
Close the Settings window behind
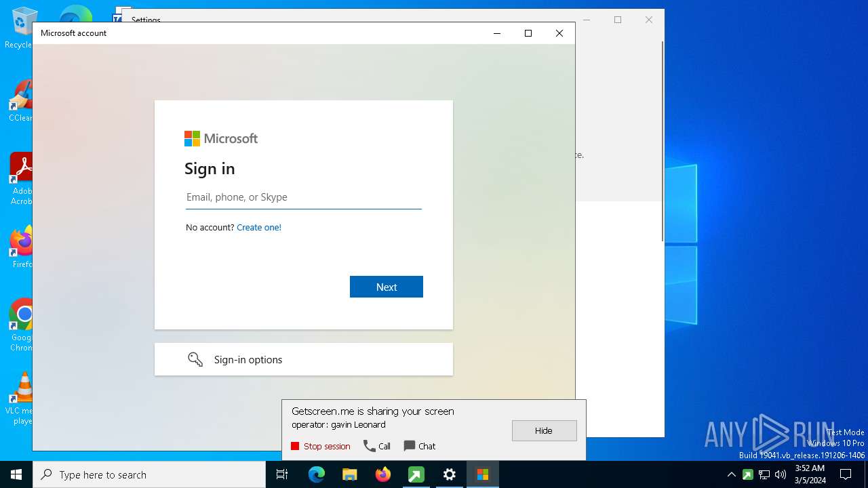pos(649,20)
